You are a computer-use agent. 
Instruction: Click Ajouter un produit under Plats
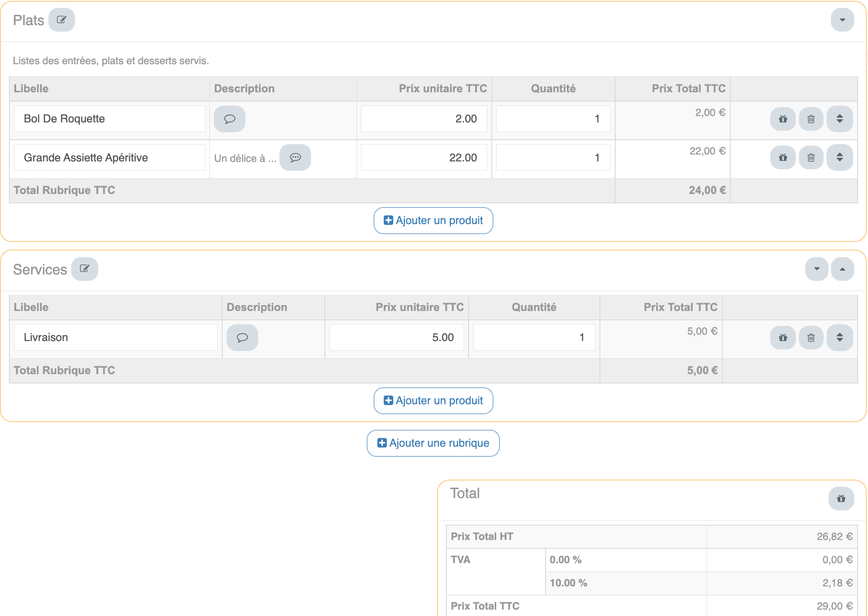click(434, 221)
